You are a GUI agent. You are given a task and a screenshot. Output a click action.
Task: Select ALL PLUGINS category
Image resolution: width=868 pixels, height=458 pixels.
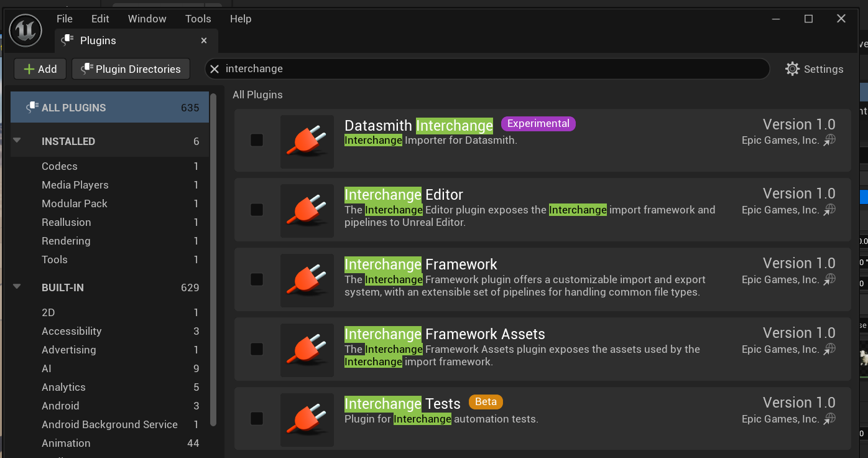(x=109, y=108)
